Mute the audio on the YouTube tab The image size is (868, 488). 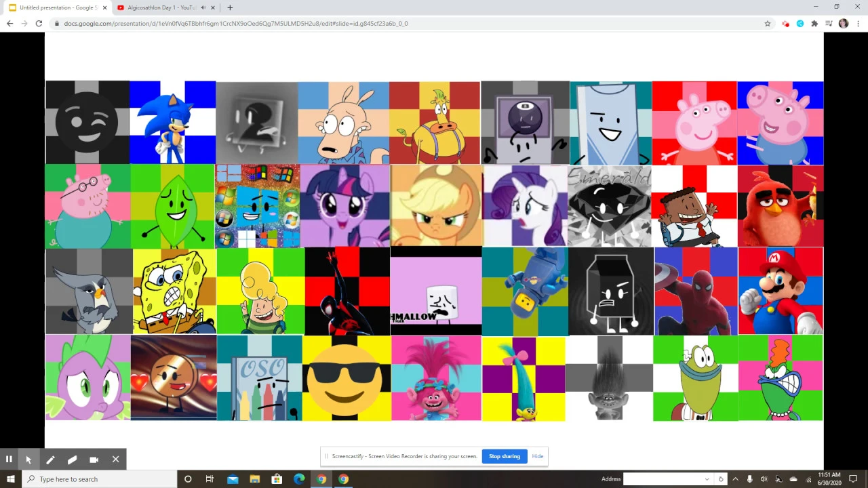[x=203, y=7]
